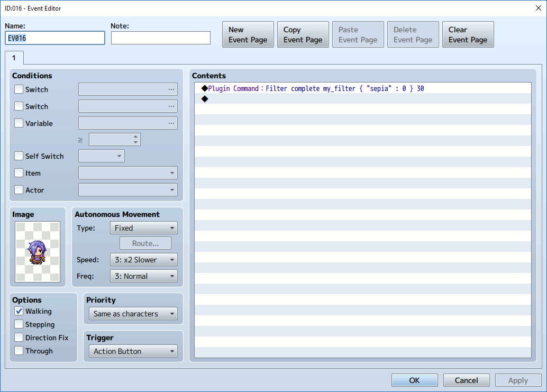Confirm with the OK button
547x392 pixels.
click(414, 380)
